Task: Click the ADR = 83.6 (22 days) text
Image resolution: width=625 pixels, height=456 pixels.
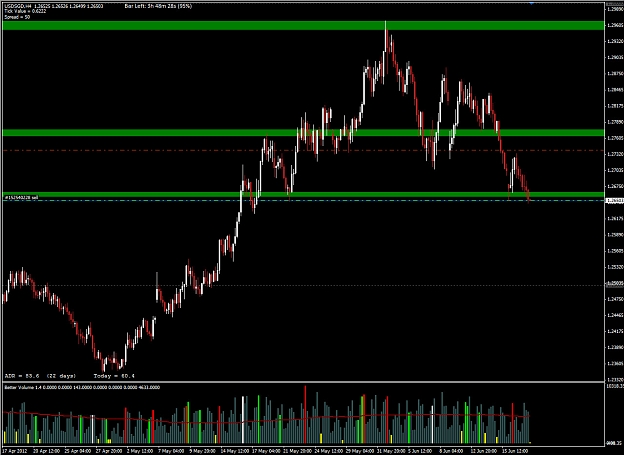Action: click(x=40, y=376)
